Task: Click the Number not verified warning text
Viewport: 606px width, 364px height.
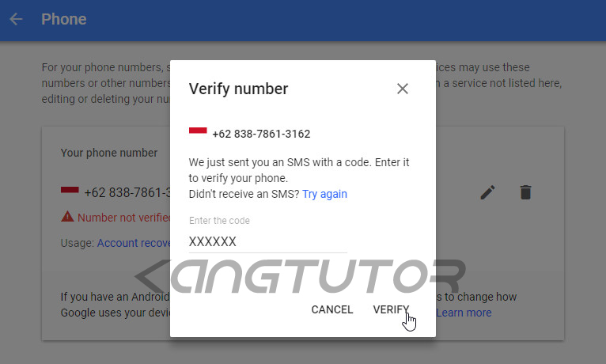Action: pos(124,218)
